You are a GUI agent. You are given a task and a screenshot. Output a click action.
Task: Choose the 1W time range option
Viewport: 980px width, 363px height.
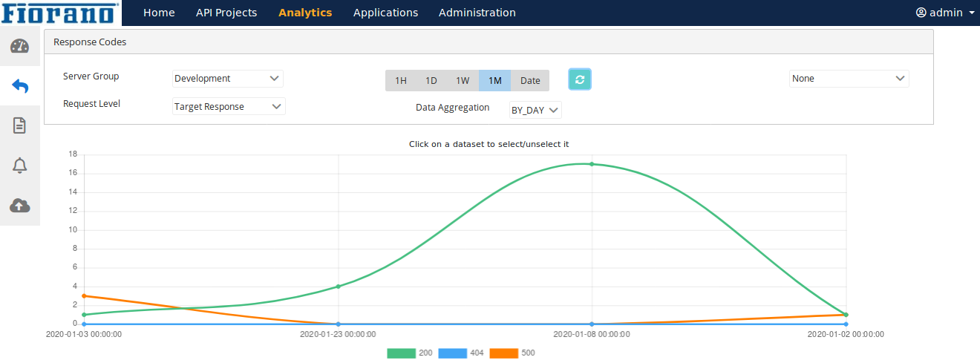coord(463,80)
